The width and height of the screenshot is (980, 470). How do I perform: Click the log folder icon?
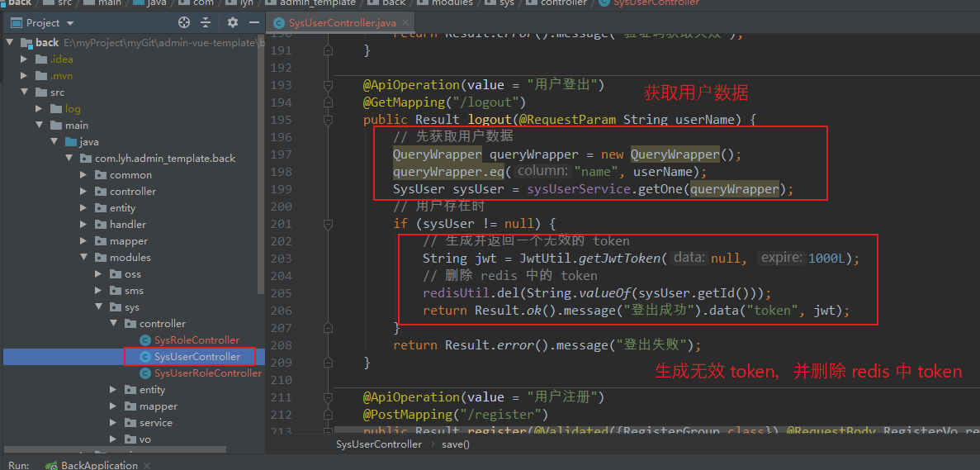click(x=56, y=109)
